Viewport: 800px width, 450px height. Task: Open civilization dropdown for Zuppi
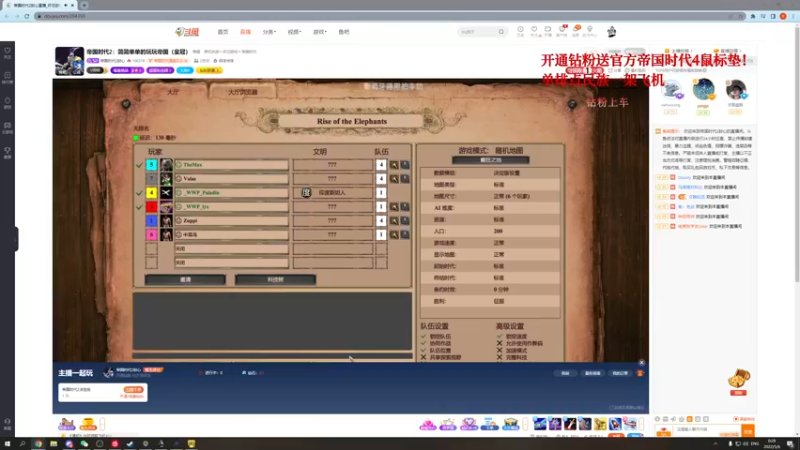(333, 220)
